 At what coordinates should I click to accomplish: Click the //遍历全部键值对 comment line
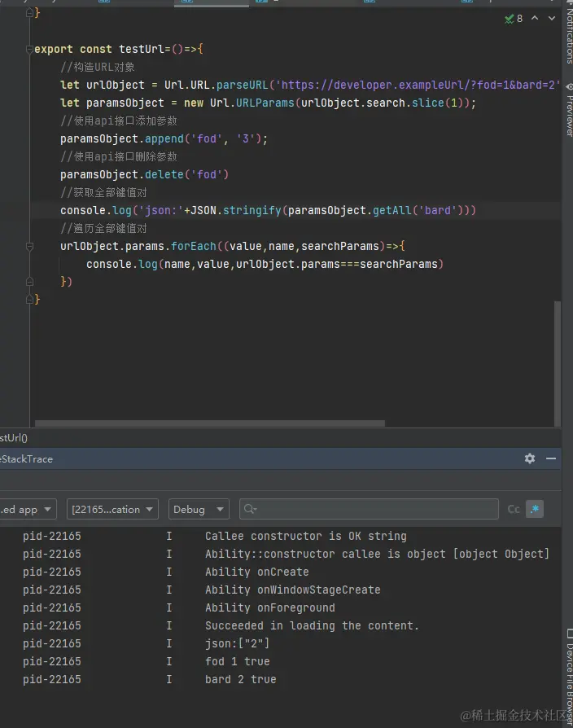103,228
